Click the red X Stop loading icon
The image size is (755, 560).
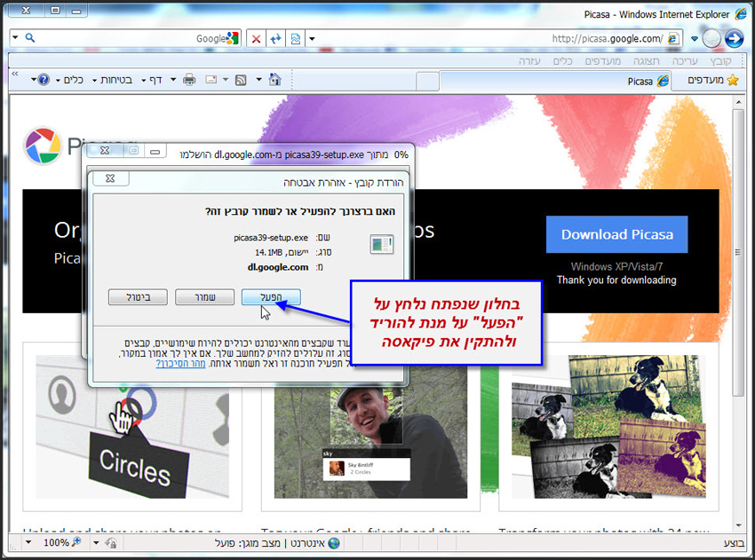[256, 38]
